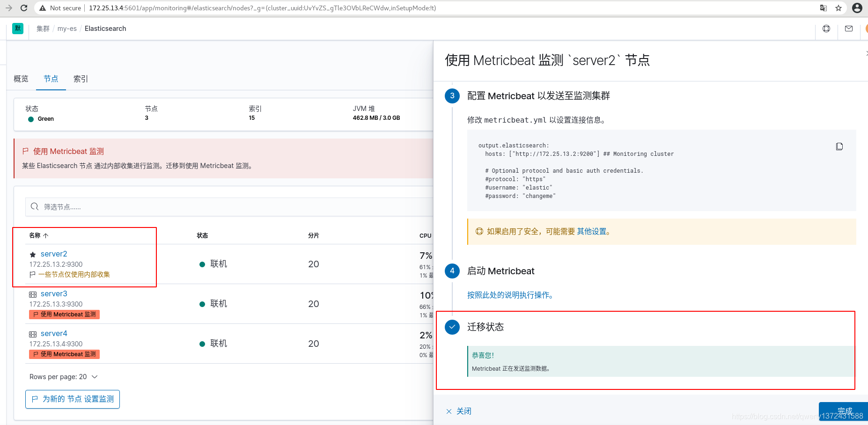The height and width of the screenshot is (425, 868).
Task: Click server3 address 172.25.13.3:9300
Action: [56, 304]
